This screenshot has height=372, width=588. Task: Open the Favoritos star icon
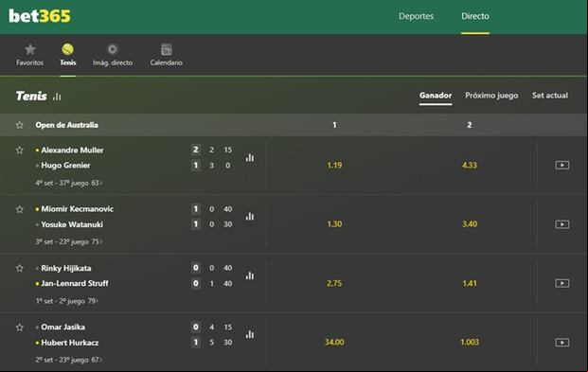(x=30, y=49)
